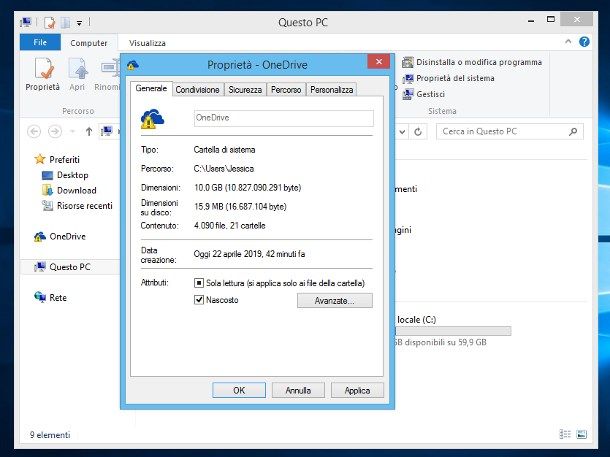Select the Computer ribbon tab
This screenshot has width=610, height=457.
pyautogui.click(x=89, y=43)
